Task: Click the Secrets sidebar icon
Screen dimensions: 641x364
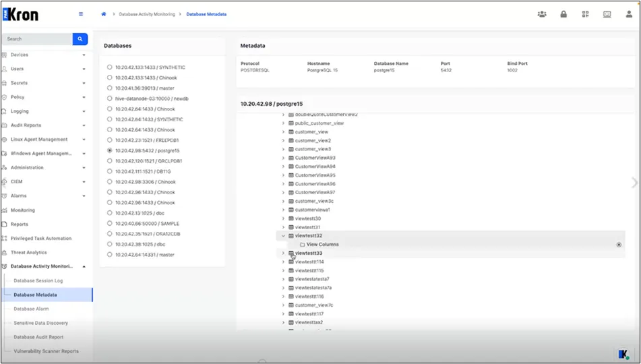Action: click(x=5, y=83)
